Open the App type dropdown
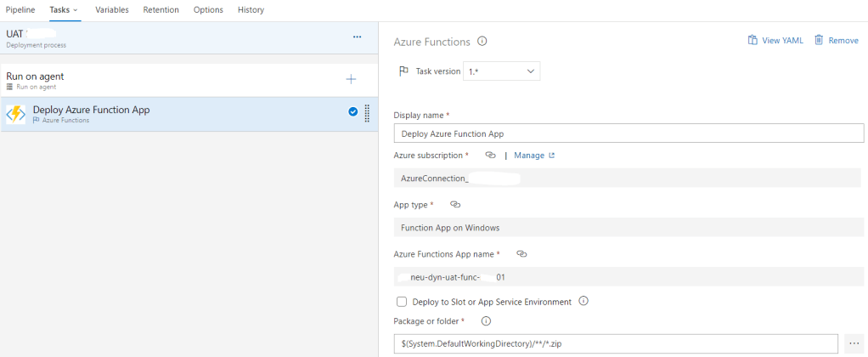 click(628, 228)
